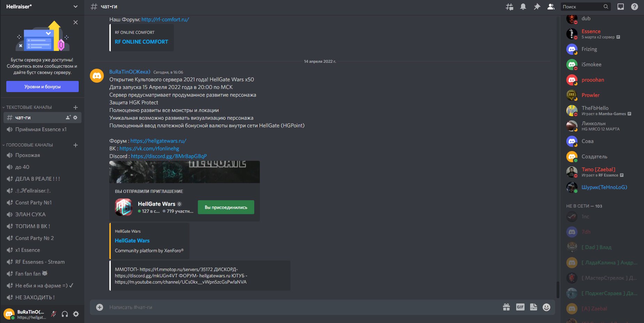Screen dimensions: 644x323
Task: Open the emoji picker
Action: (546, 307)
